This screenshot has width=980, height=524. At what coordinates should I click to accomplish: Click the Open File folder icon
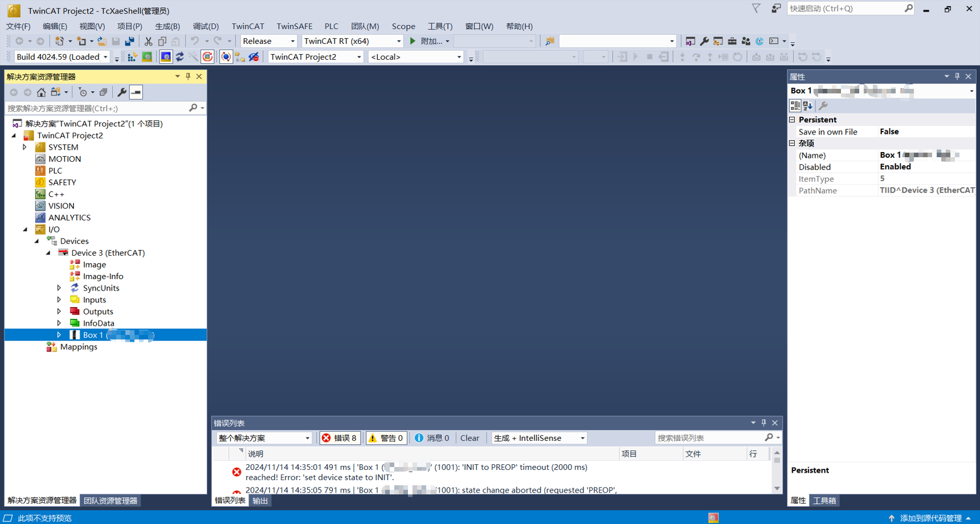click(x=102, y=41)
